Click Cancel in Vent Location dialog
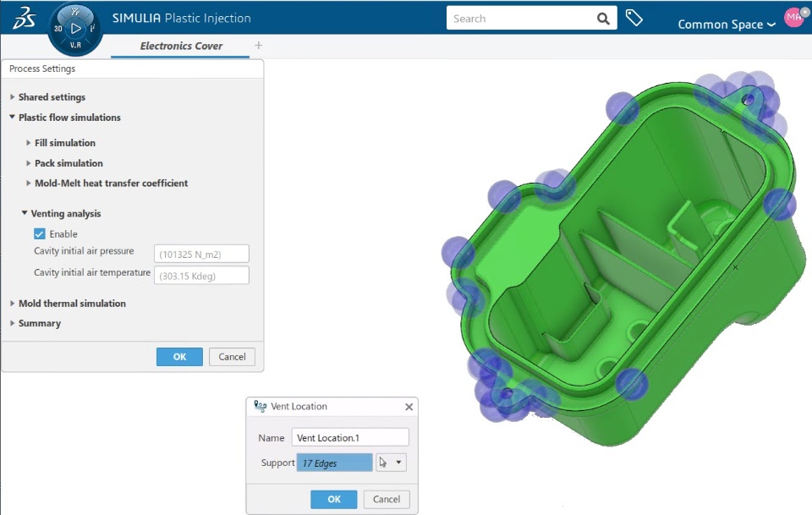This screenshot has height=515, width=812. pyautogui.click(x=387, y=500)
